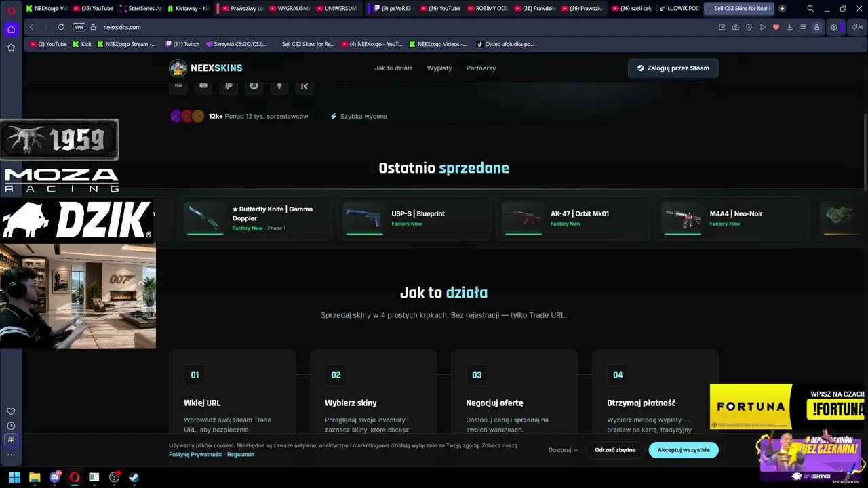Open Discord from the taskbar
This screenshot has height=488, width=868.
pyautogui.click(x=55, y=477)
